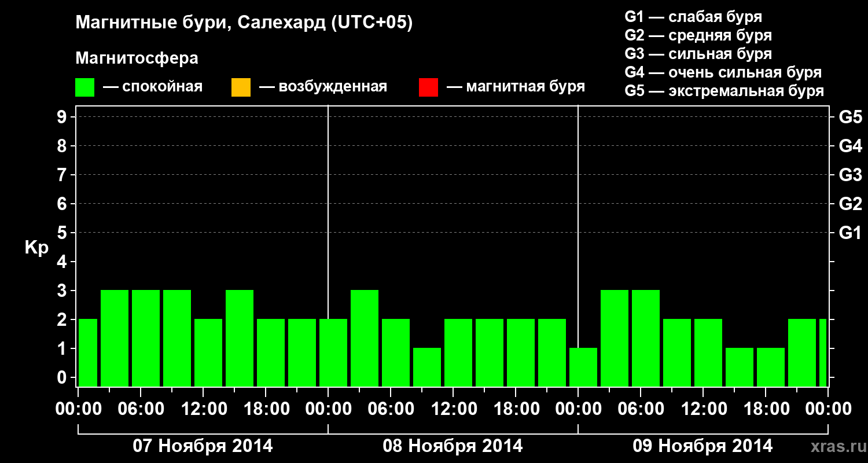Viewport: 868px width, 463px height.
Task: Click the 'G4' tick label beside the chart
Action: point(851,146)
